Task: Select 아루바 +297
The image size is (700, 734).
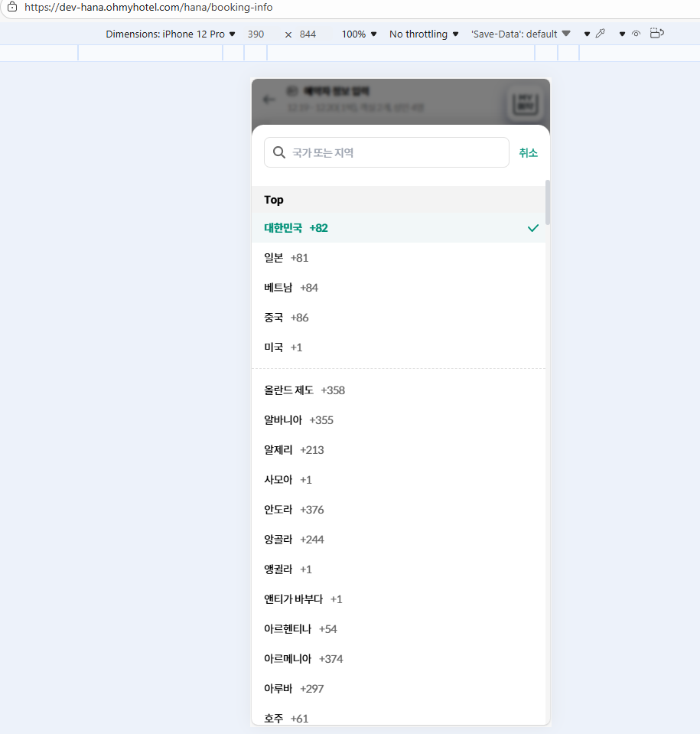Action: [399, 689]
